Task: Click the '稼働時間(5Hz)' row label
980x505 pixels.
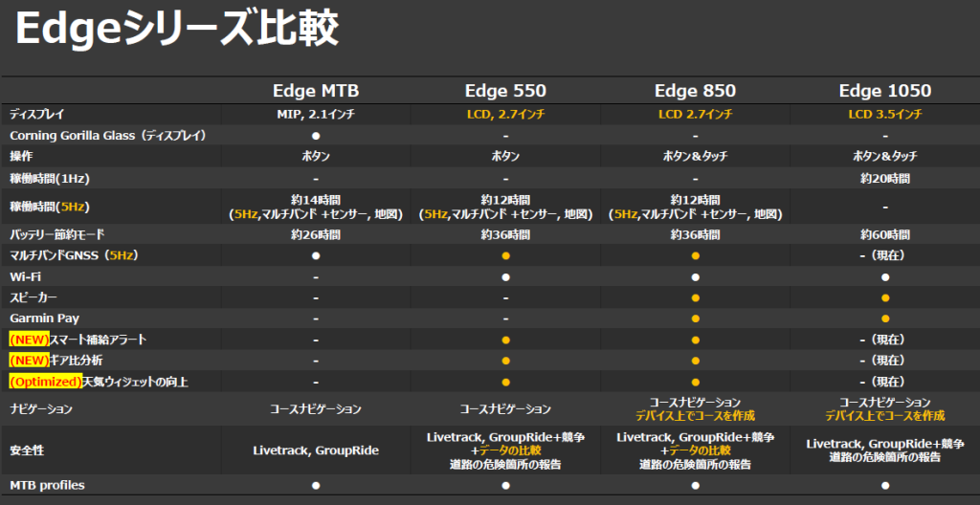Action: tap(50, 206)
